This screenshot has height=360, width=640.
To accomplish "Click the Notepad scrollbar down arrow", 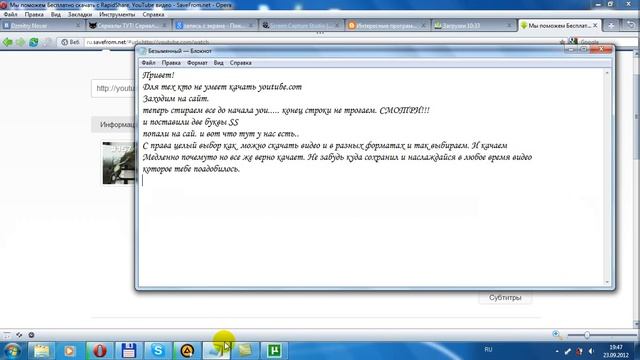I will pyautogui.click(x=607, y=282).
